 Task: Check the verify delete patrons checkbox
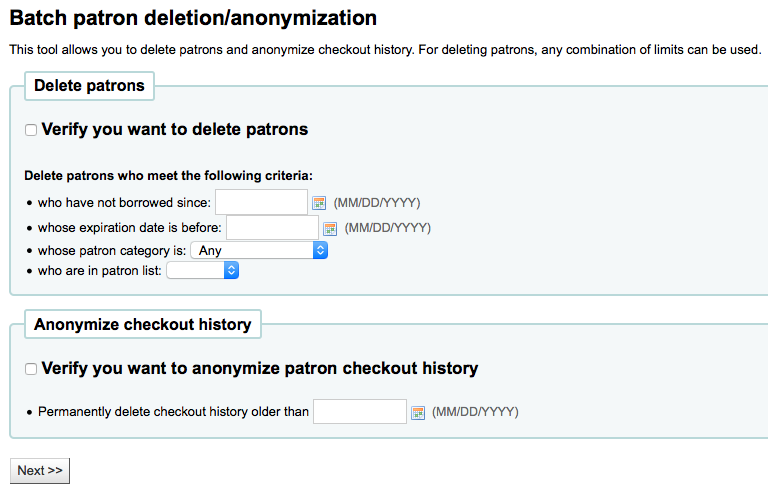pyautogui.click(x=31, y=130)
